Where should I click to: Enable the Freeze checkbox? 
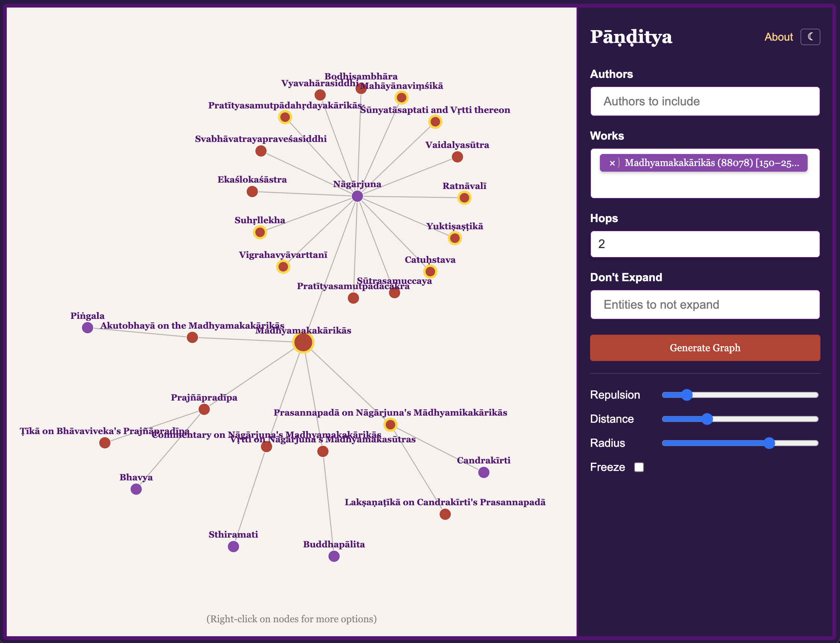coord(639,467)
